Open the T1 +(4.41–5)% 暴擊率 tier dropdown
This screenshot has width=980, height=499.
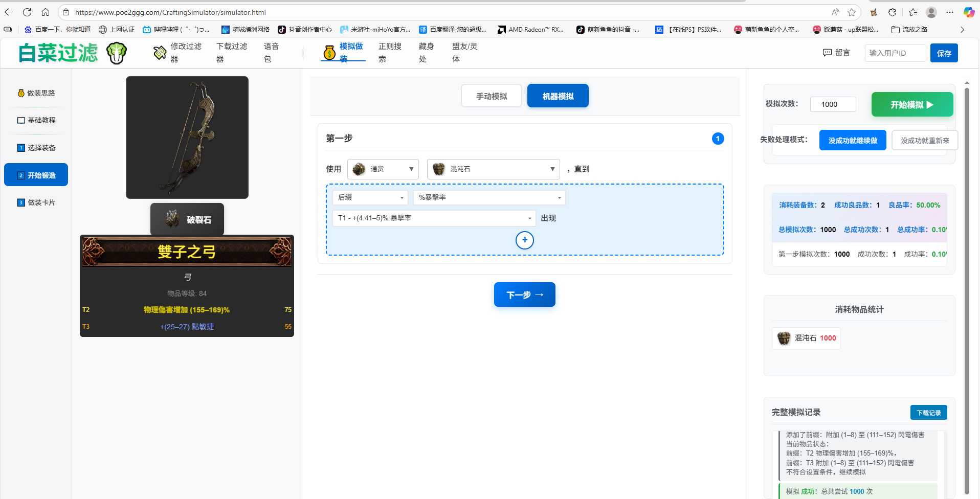(434, 218)
